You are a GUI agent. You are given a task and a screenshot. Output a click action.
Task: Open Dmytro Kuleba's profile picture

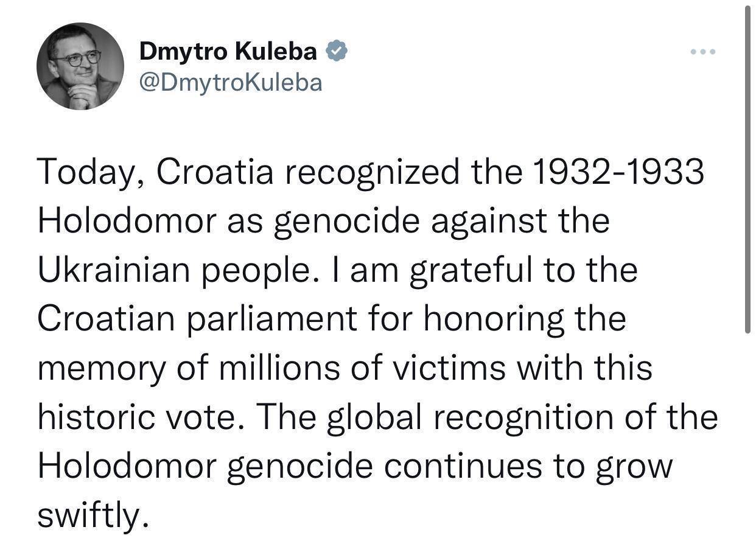click(80, 66)
